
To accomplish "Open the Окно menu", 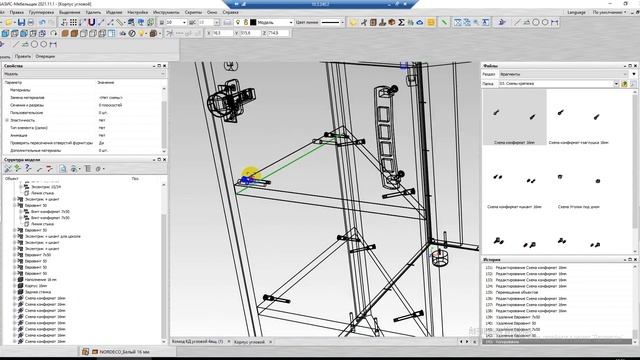I will (x=212, y=12).
